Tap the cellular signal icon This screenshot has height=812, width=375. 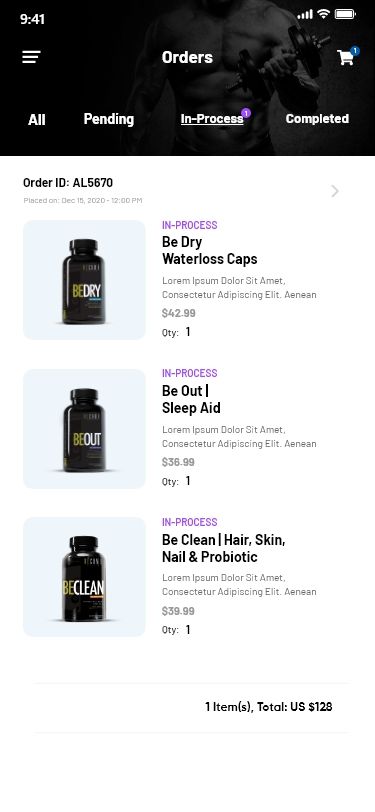pyautogui.click(x=305, y=15)
